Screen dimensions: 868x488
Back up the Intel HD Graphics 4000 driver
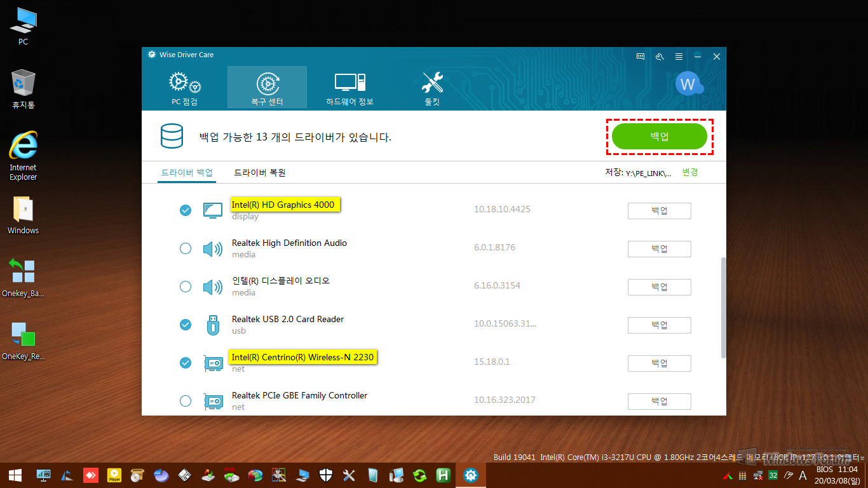[x=660, y=211]
